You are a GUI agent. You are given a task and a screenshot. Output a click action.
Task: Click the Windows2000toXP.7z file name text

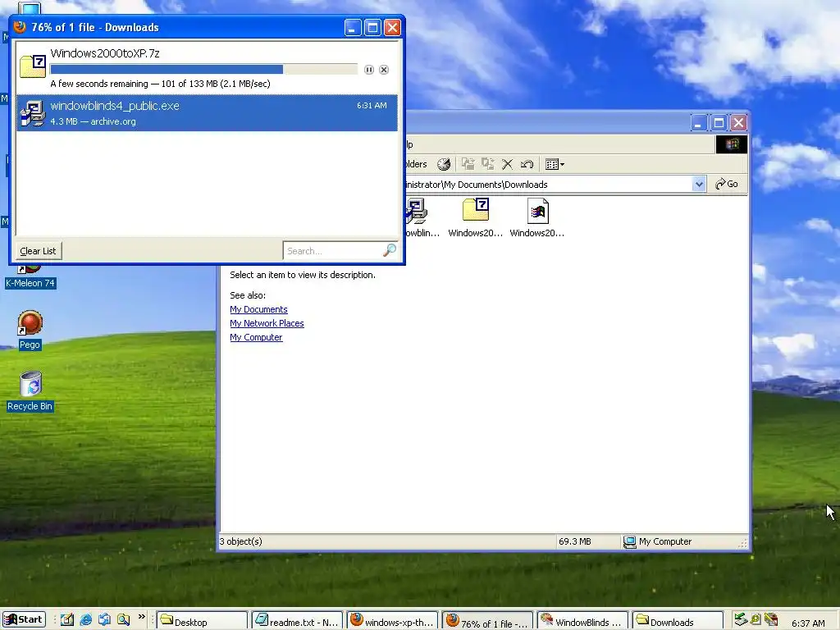tap(105, 53)
